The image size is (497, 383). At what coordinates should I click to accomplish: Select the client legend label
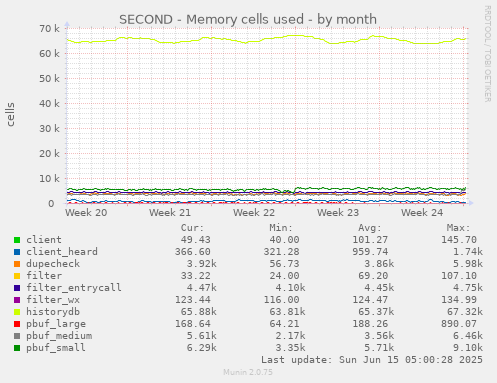44,240
